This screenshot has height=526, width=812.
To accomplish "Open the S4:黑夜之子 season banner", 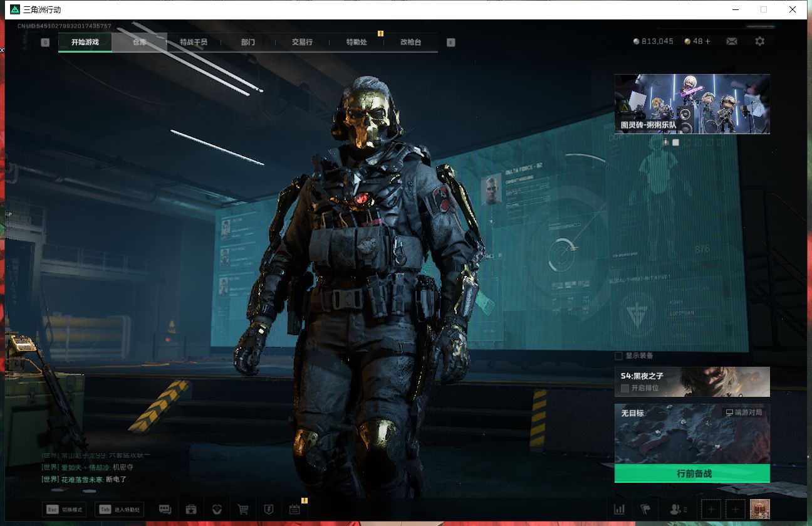I will coord(692,382).
